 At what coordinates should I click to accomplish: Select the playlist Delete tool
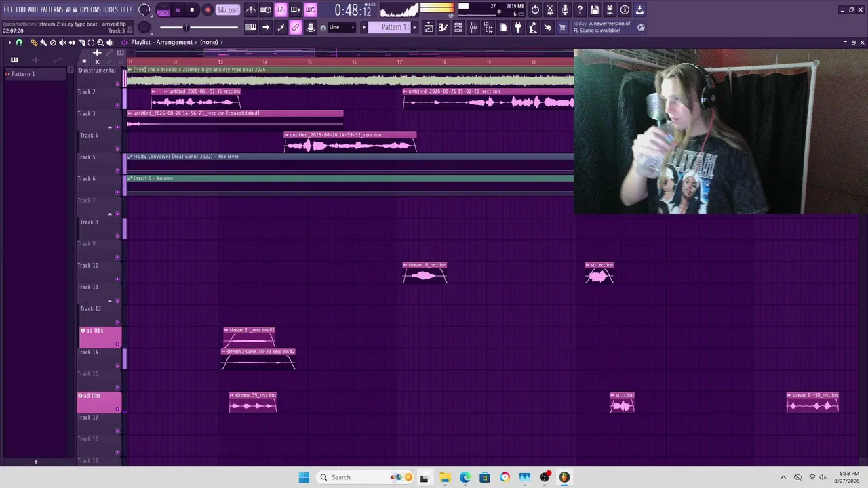point(53,43)
